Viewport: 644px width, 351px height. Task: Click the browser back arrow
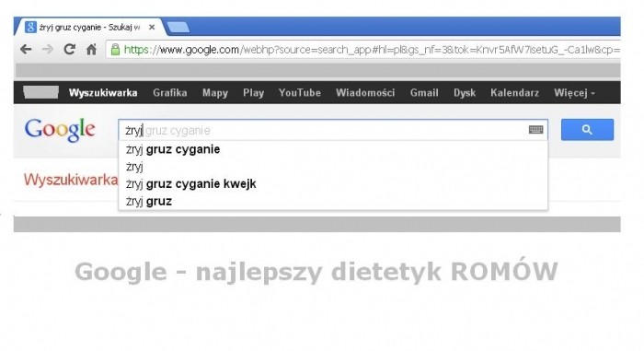(26, 50)
